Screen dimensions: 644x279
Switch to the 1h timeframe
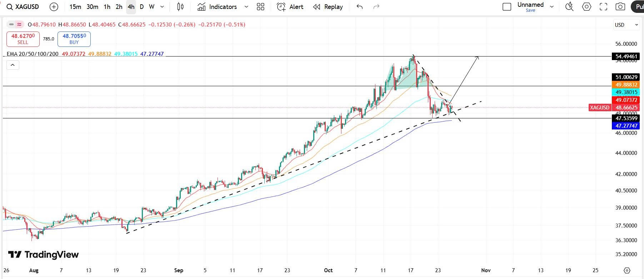click(107, 7)
